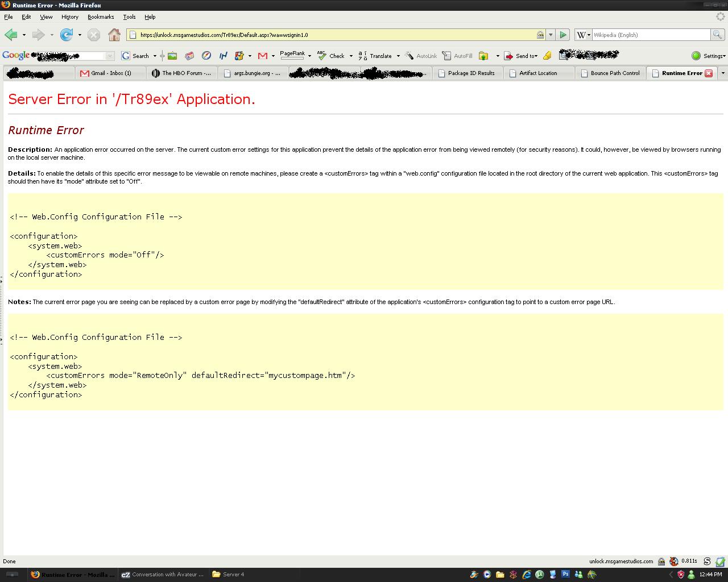Click the green checkmark status bar icon
This screenshot has height=582, width=728.
point(720,562)
